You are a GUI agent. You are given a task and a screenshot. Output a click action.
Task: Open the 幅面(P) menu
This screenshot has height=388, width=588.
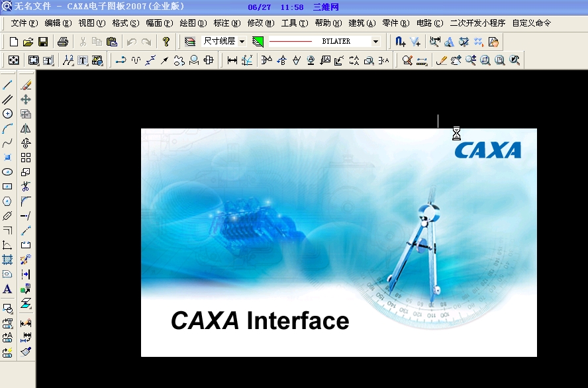[160, 23]
